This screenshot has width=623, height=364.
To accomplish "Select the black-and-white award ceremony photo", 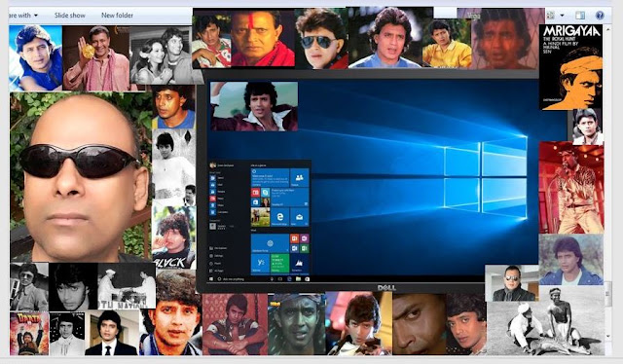I will pos(127,286).
